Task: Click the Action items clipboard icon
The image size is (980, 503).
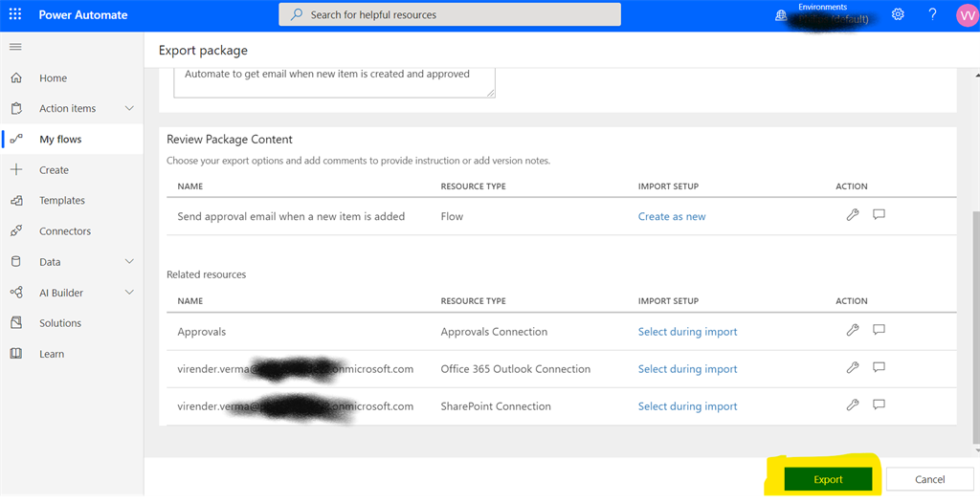Action: click(x=16, y=109)
